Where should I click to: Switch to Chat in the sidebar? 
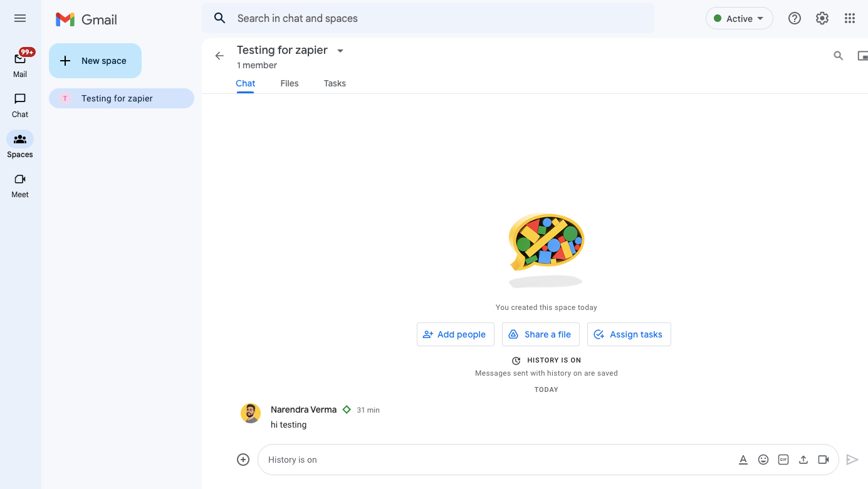[20, 105]
